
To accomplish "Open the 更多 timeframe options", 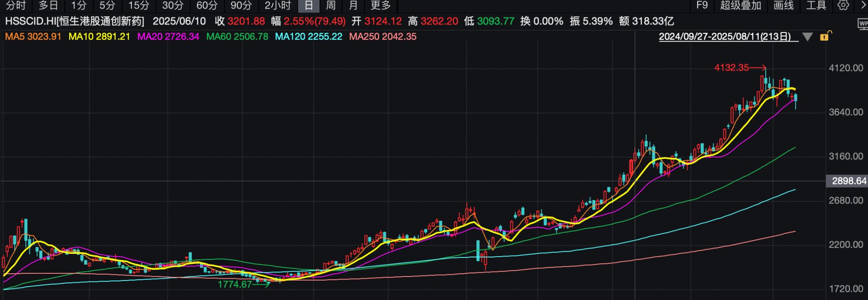I will coord(380,5).
